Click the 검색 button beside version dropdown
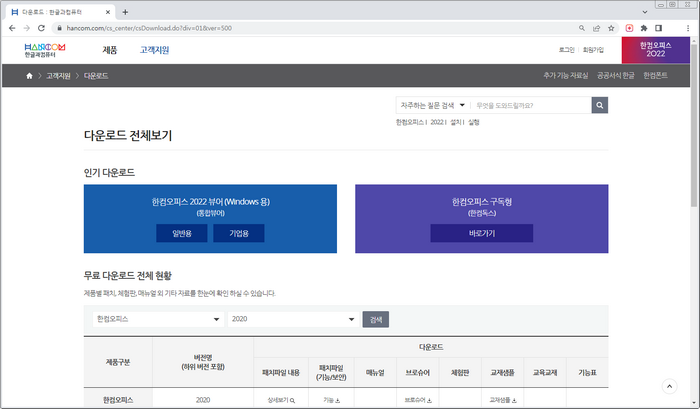This screenshot has height=409, width=700. [x=376, y=319]
